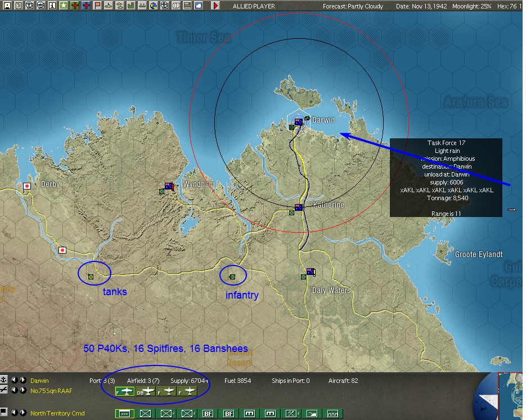Click the aircraft icon beside No.75 Sqn RAAF
This screenshot has width=526, height=420.
[x=4, y=390]
